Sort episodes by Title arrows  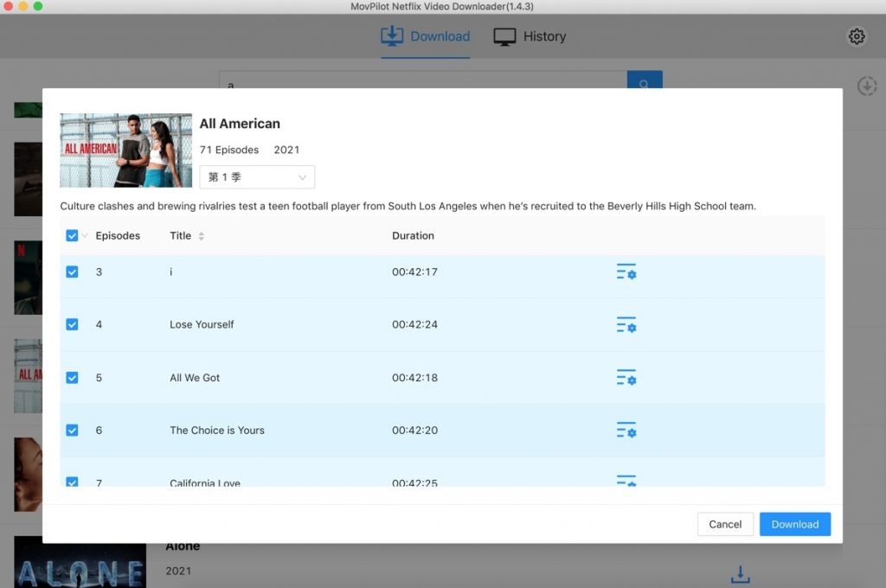201,236
